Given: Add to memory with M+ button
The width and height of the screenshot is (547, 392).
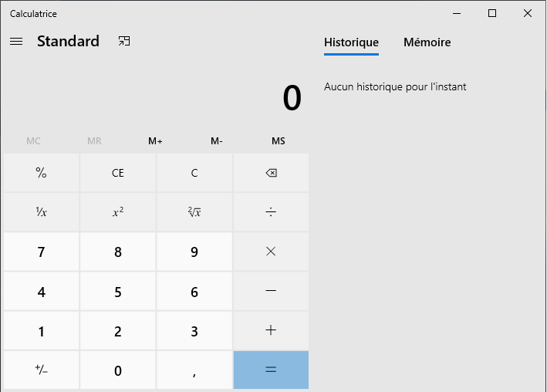Looking at the screenshot, I should (155, 141).
